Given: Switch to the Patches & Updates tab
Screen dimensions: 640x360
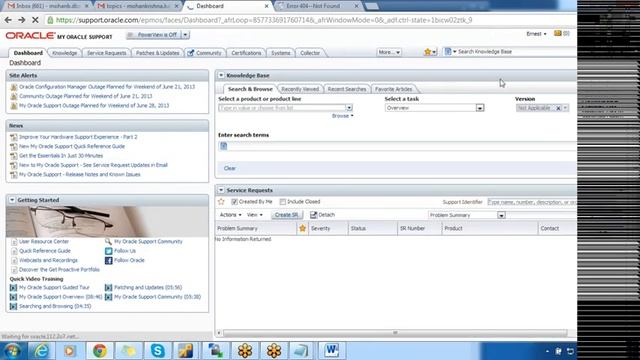Looking at the screenshot, I should coord(158,53).
